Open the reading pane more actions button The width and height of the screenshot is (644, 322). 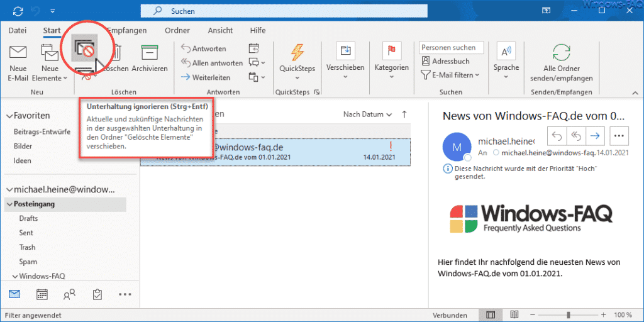[619, 136]
